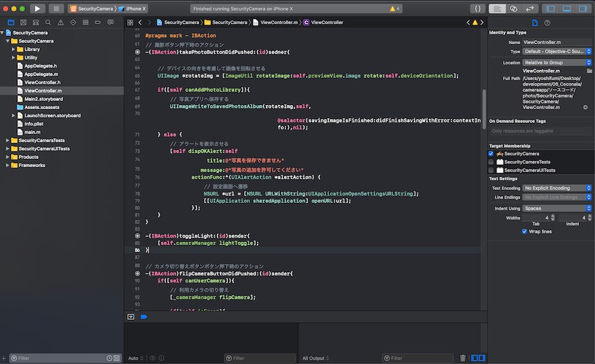The width and height of the screenshot is (595, 364).
Task: Show only source-controlled files filter
Action: [x=117, y=358]
